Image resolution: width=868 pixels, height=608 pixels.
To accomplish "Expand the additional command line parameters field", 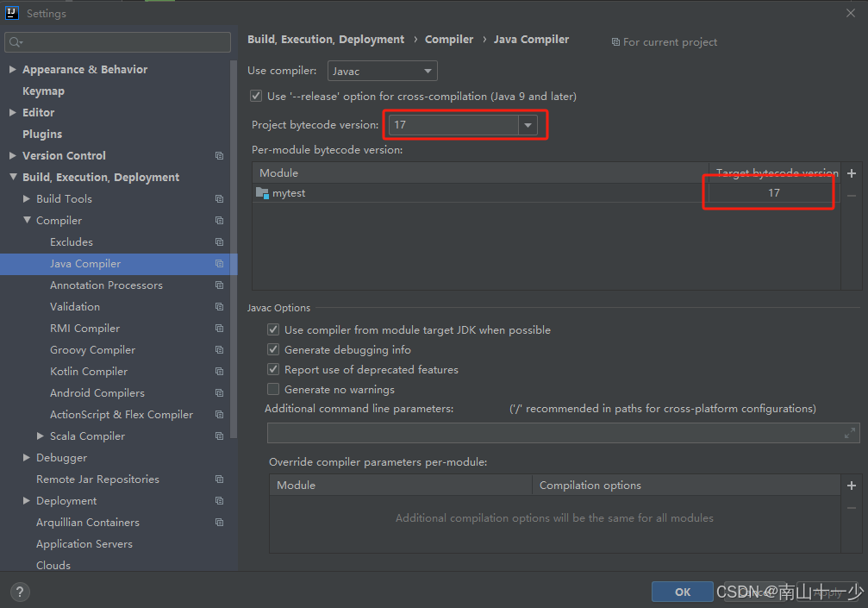I will pyautogui.click(x=850, y=434).
